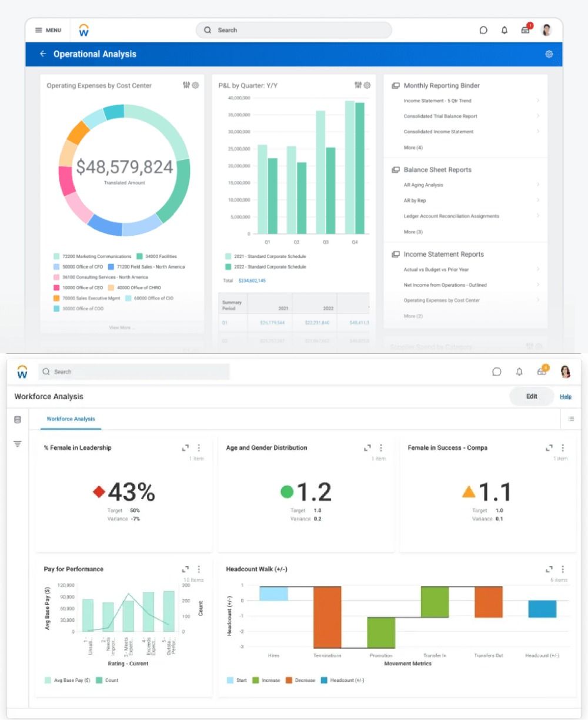Open the filter icon in the left sidebar
Screen dimensions: 588x720
coord(17,444)
